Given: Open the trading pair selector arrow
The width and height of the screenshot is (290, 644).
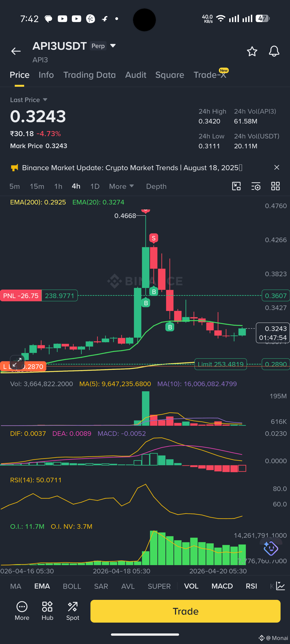Looking at the screenshot, I should click(113, 46).
